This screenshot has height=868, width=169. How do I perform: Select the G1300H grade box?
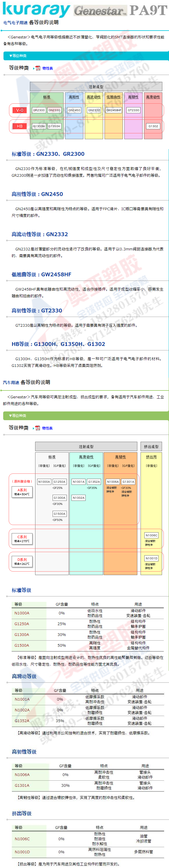point(39,126)
